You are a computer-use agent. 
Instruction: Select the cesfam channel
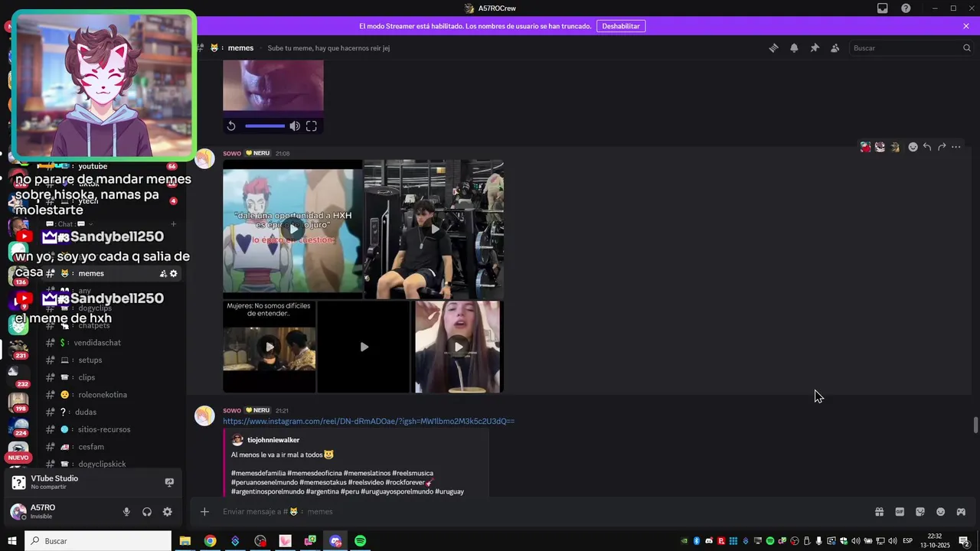(111, 447)
